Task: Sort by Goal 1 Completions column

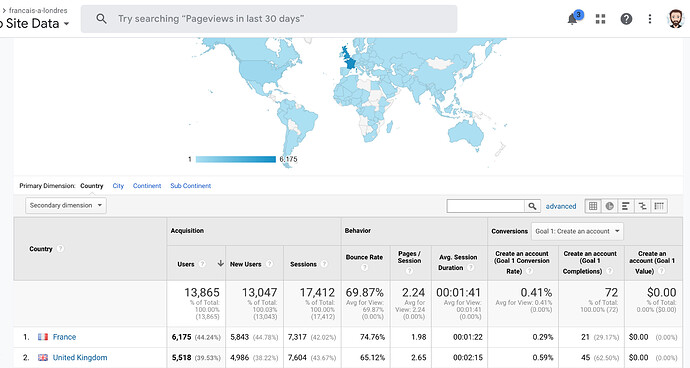Action: [590, 262]
